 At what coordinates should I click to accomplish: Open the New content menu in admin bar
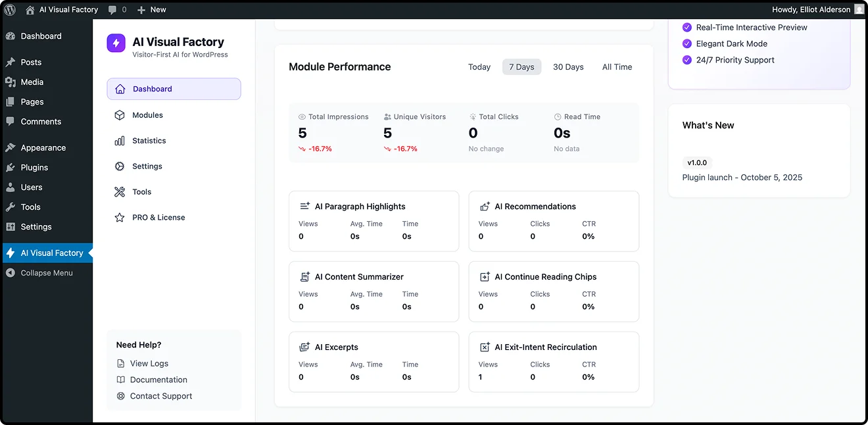click(x=151, y=10)
